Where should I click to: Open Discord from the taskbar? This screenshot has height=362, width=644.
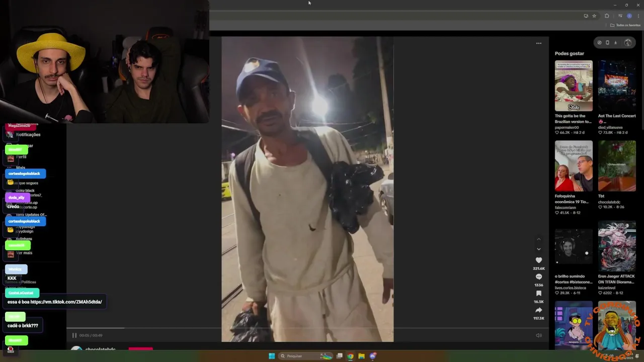373,356
